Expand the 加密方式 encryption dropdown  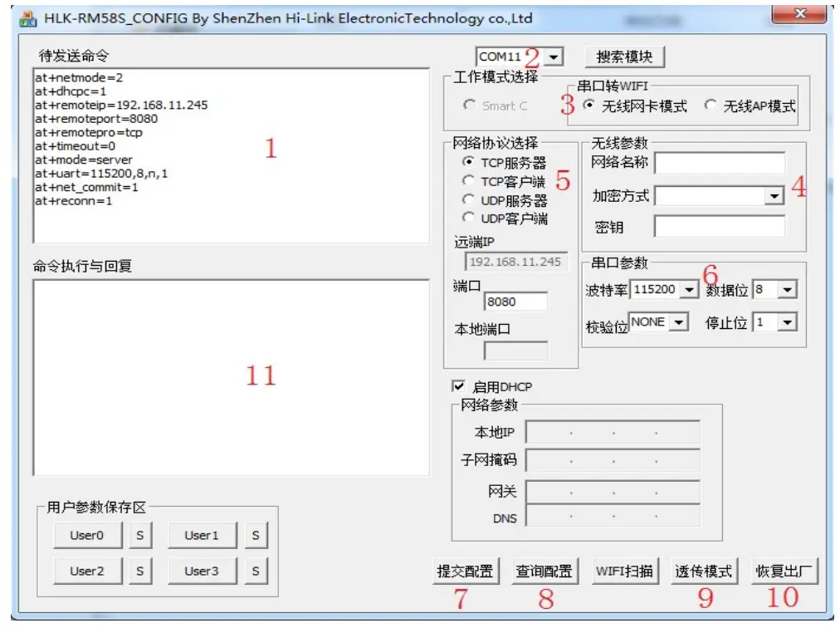click(x=774, y=196)
